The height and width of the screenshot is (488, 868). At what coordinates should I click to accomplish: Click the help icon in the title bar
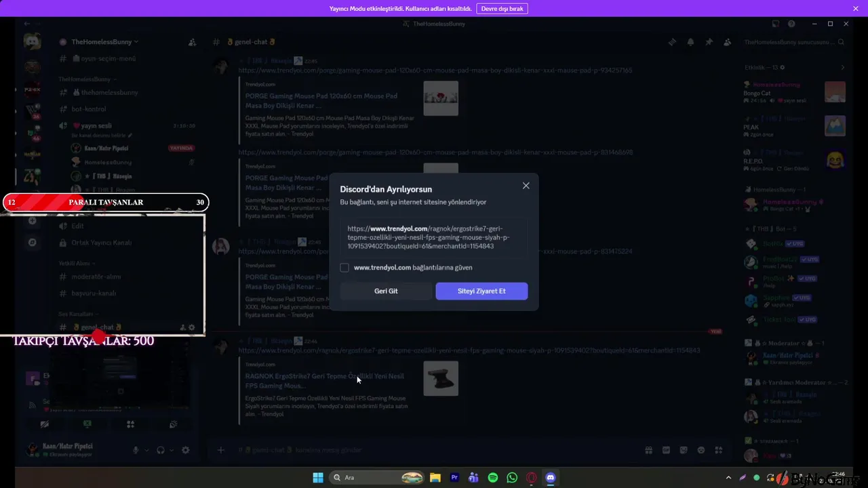coord(791,24)
